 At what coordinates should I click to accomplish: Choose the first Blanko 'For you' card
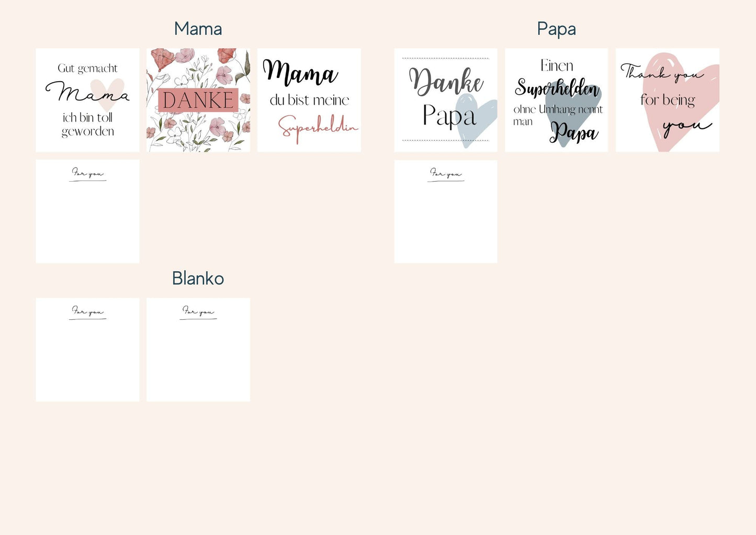pyautogui.click(x=87, y=350)
